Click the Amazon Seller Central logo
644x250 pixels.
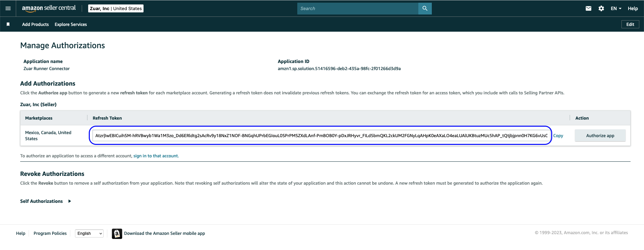click(x=49, y=8)
